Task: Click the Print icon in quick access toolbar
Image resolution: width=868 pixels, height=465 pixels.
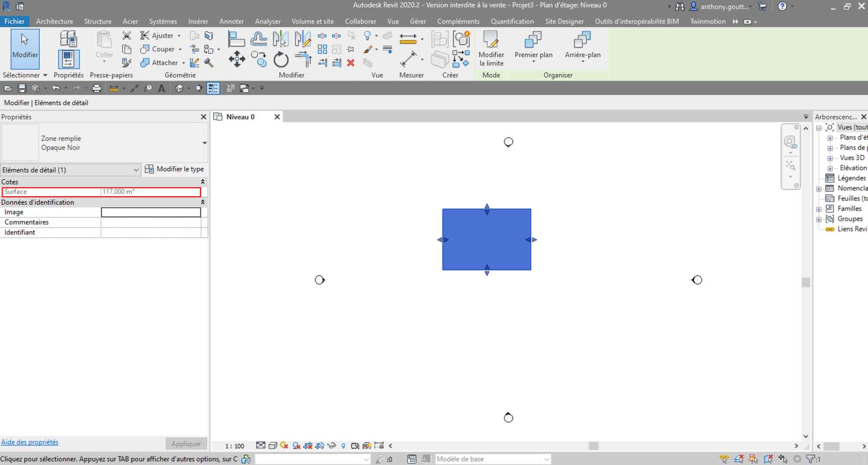Action: click(x=96, y=88)
